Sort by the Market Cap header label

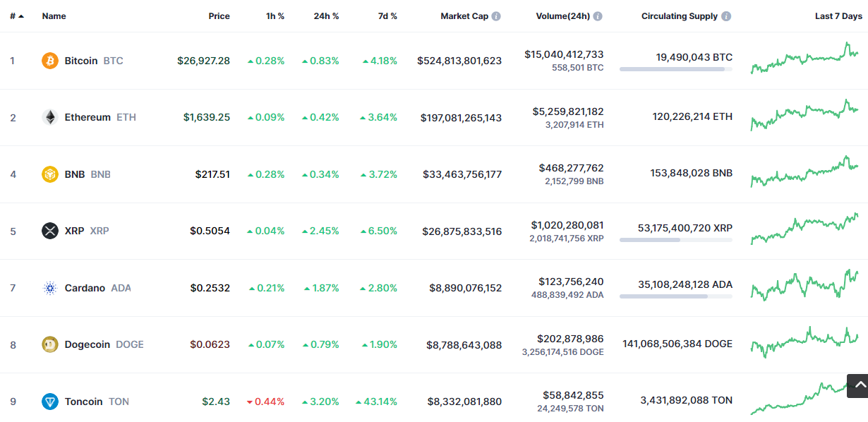(x=464, y=16)
